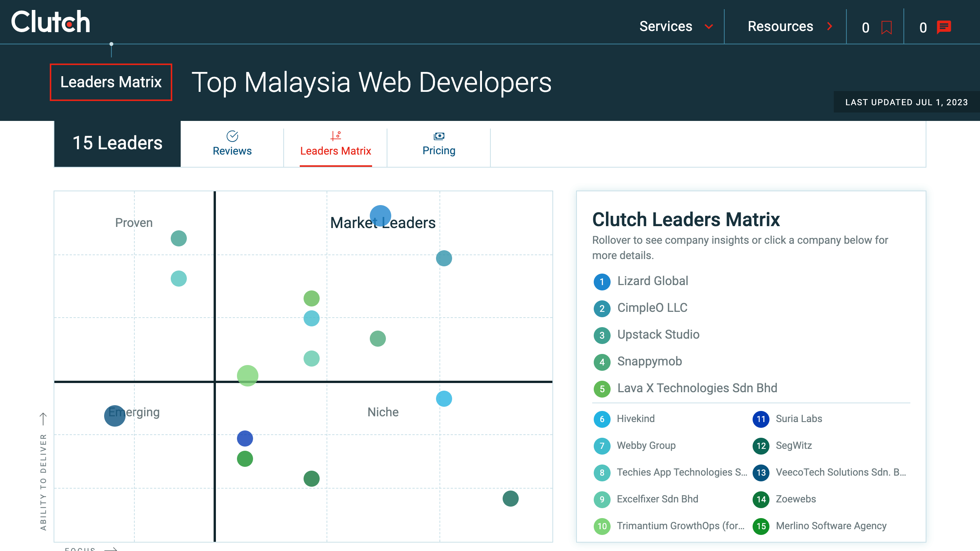
Task: Select number 9 badge for Excelfixer
Action: pos(602,499)
